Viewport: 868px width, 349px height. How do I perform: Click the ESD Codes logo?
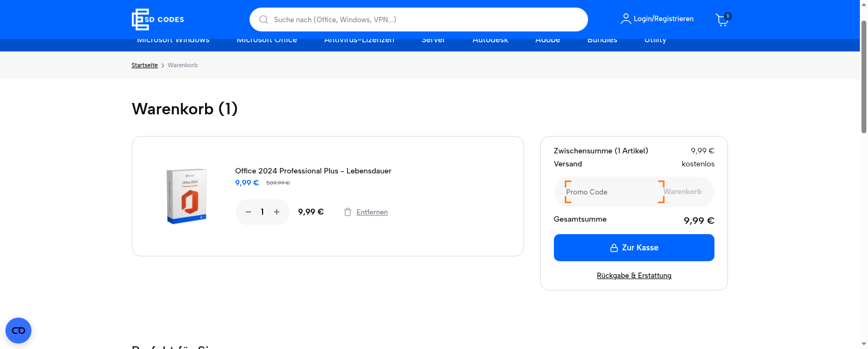click(158, 20)
